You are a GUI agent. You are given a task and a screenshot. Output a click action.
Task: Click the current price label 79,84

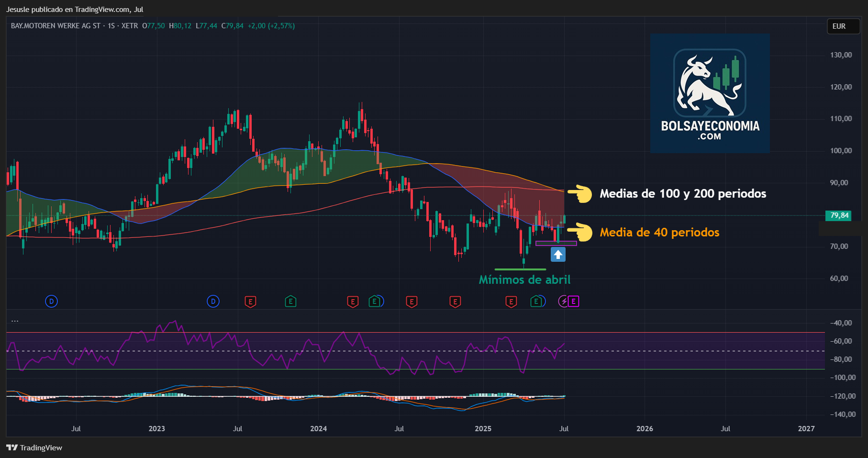(x=838, y=215)
